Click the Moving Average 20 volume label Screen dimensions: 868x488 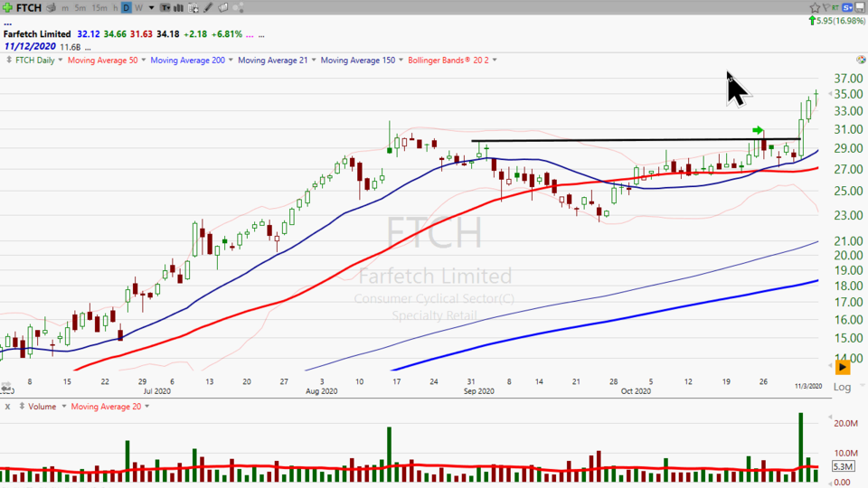click(106, 407)
